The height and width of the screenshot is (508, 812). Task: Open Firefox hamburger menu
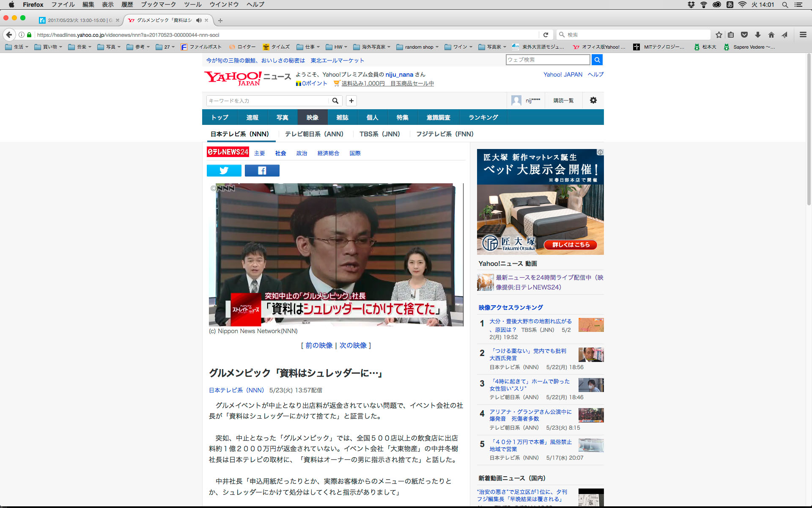[803, 35]
